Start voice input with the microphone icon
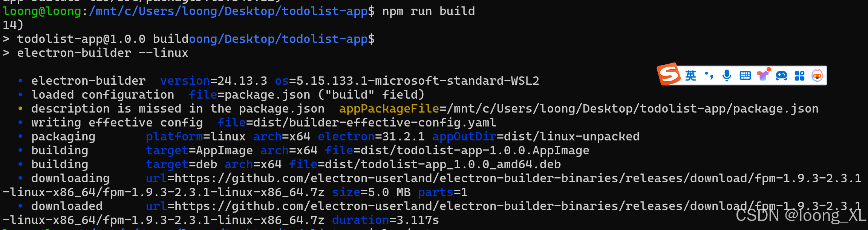The width and height of the screenshot is (868, 230). (x=727, y=76)
